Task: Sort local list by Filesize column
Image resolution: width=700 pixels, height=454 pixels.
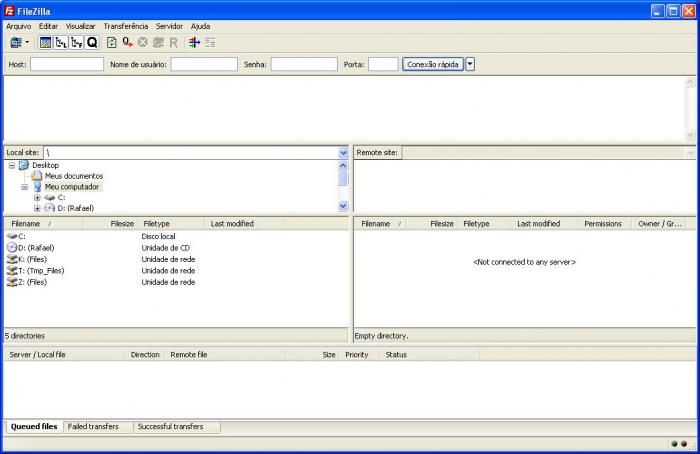Action: pyautogui.click(x=111, y=224)
